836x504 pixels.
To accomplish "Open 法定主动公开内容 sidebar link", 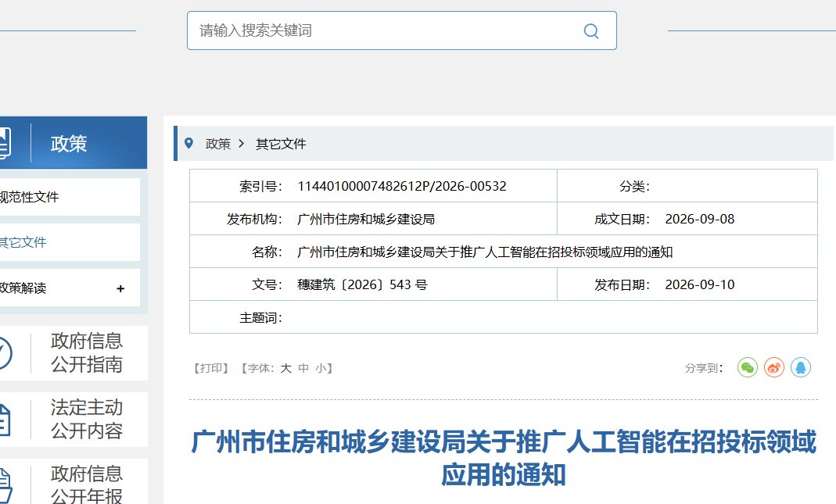I will click(x=87, y=420).
